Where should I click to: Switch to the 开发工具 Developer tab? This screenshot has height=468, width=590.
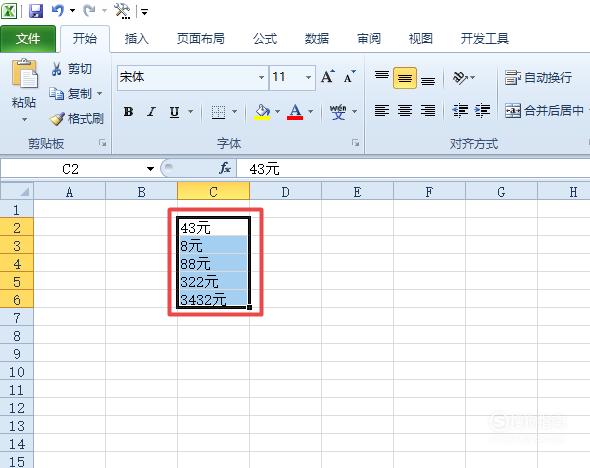(x=485, y=38)
